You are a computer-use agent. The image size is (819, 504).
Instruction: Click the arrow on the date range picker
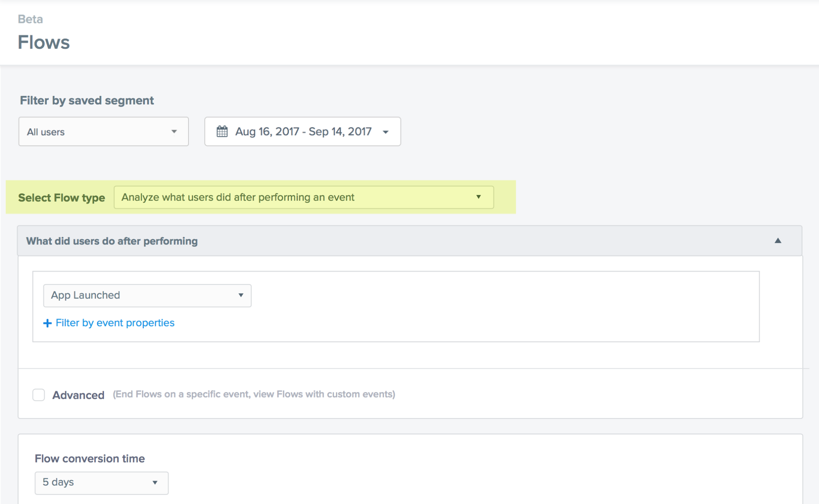[x=386, y=132]
